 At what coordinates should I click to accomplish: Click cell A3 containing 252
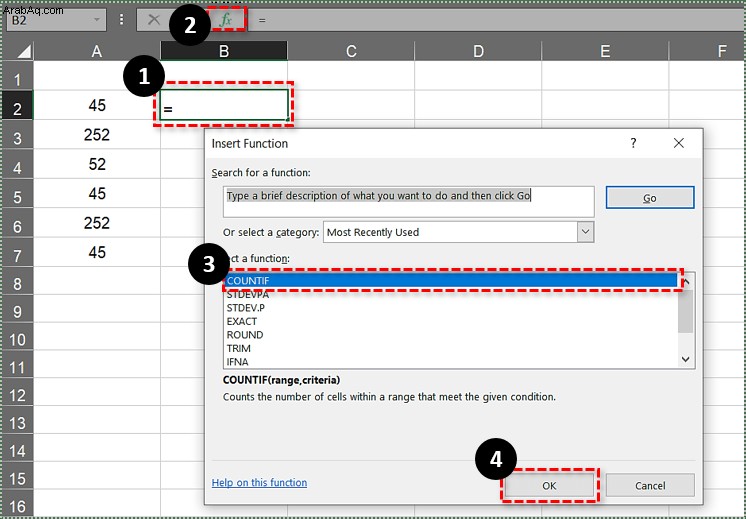point(97,135)
